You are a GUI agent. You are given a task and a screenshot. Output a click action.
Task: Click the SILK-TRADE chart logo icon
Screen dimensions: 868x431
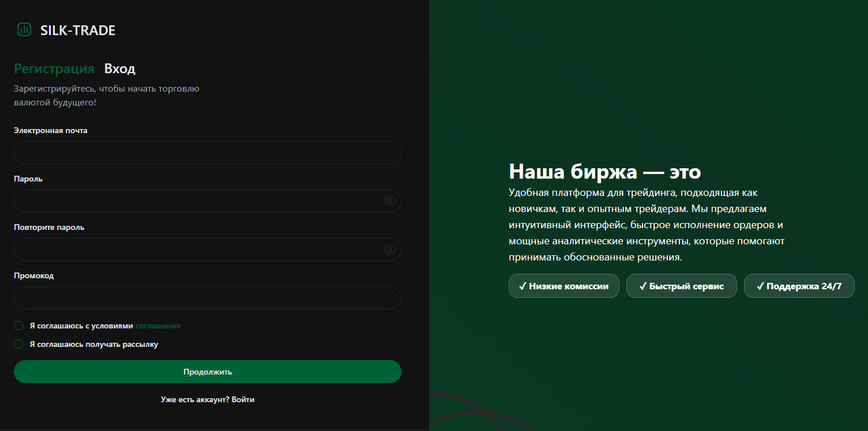[x=24, y=30]
